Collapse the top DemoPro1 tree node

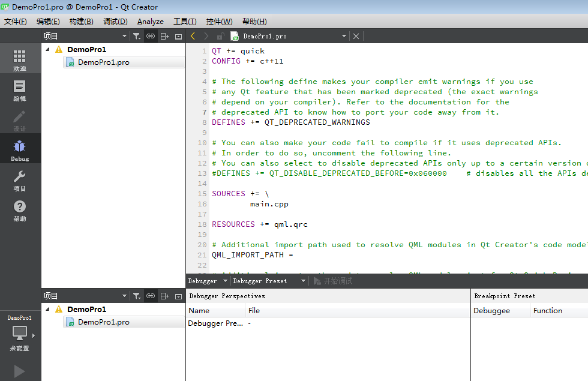pos(47,50)
